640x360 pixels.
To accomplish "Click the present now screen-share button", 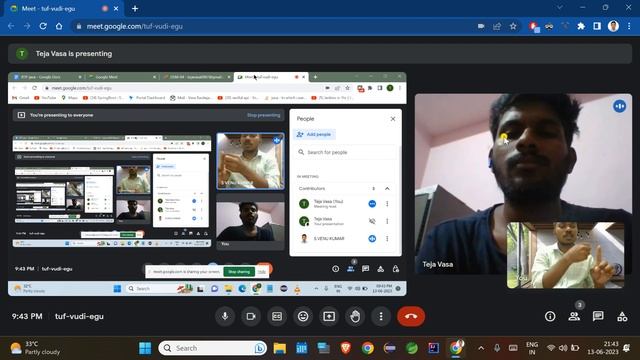I will (329, 316).
